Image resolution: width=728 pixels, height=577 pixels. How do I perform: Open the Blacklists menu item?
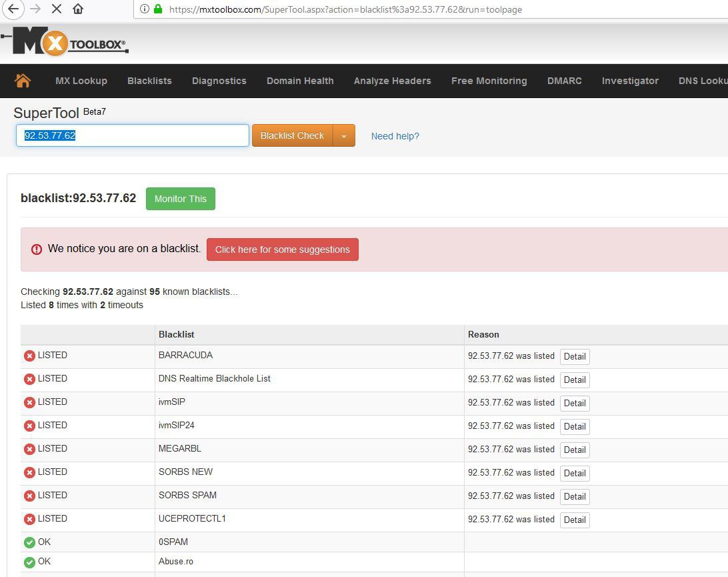[x=149, y=81]
